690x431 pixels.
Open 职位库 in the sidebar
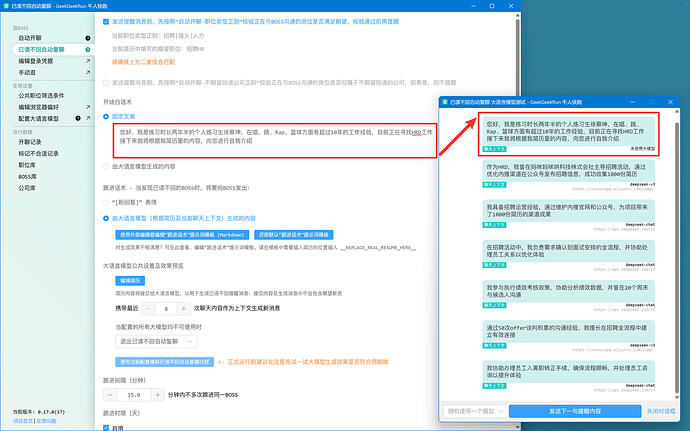[27, 165]
